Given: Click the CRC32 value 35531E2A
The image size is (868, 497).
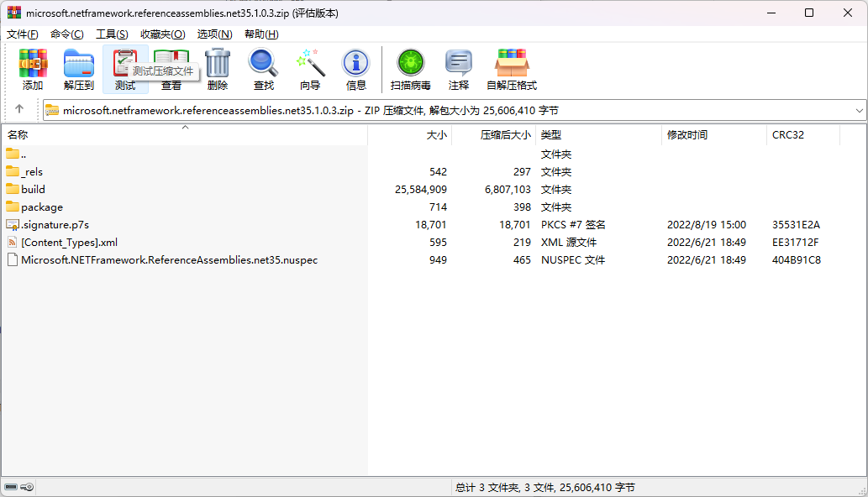Looking at the screenshot, I should point(796,225).
